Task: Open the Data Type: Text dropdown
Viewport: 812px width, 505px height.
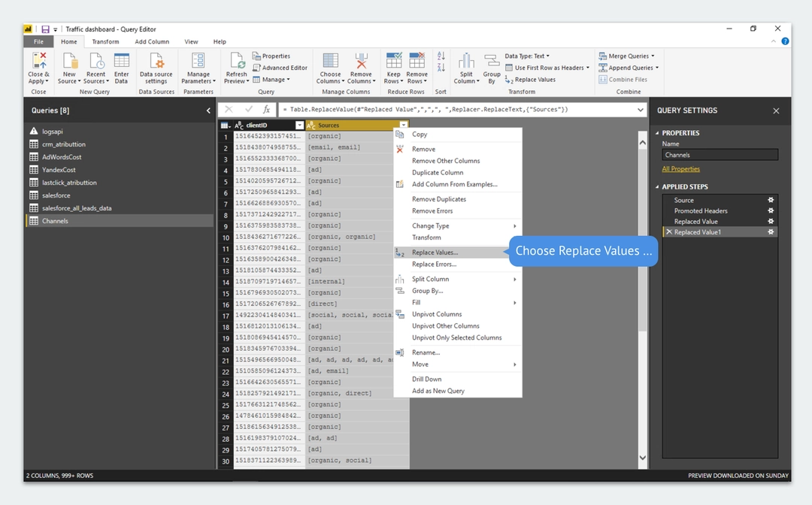Action: (527, 56)
